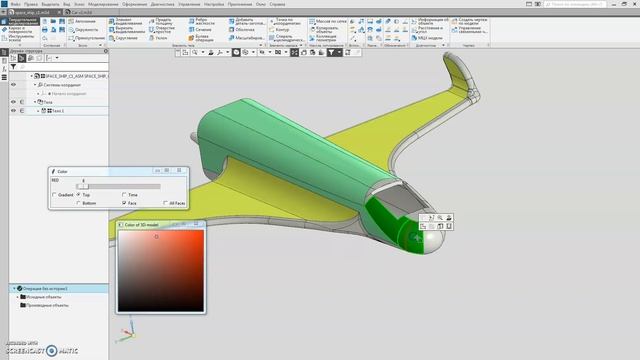Select the Автолиния sketch tool
The height and width of the screenshot is (360, 640).
pos(82,21)
